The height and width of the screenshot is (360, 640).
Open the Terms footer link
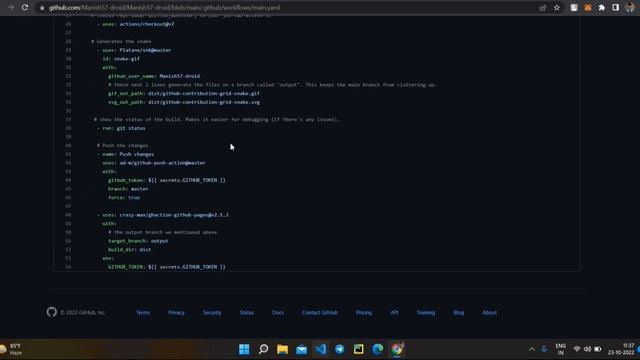(143, 313)
